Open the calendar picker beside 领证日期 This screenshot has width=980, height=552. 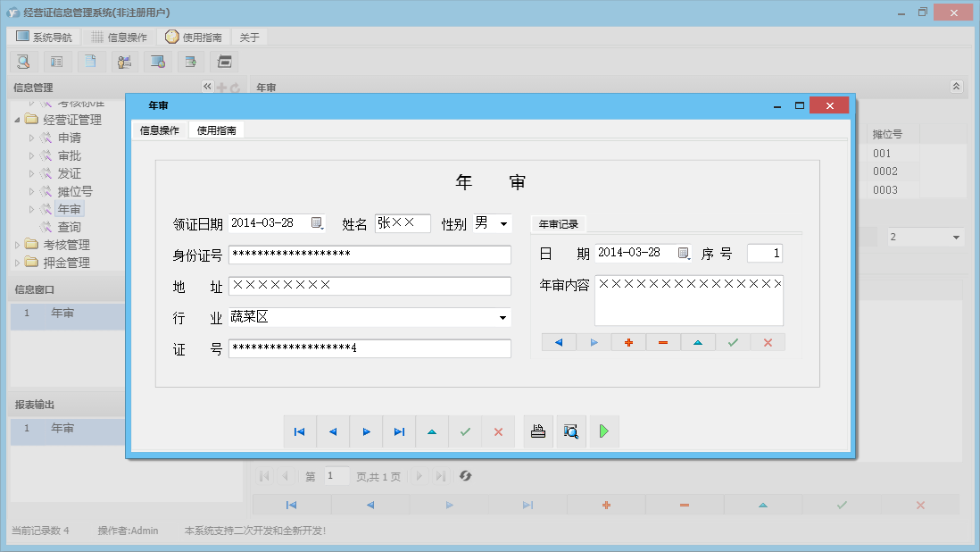(x=318, y=223)
